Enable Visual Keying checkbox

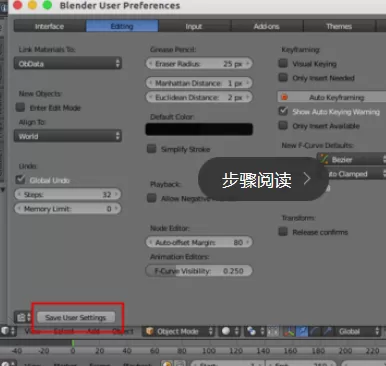pyautogui.click(x=283, y=63)
